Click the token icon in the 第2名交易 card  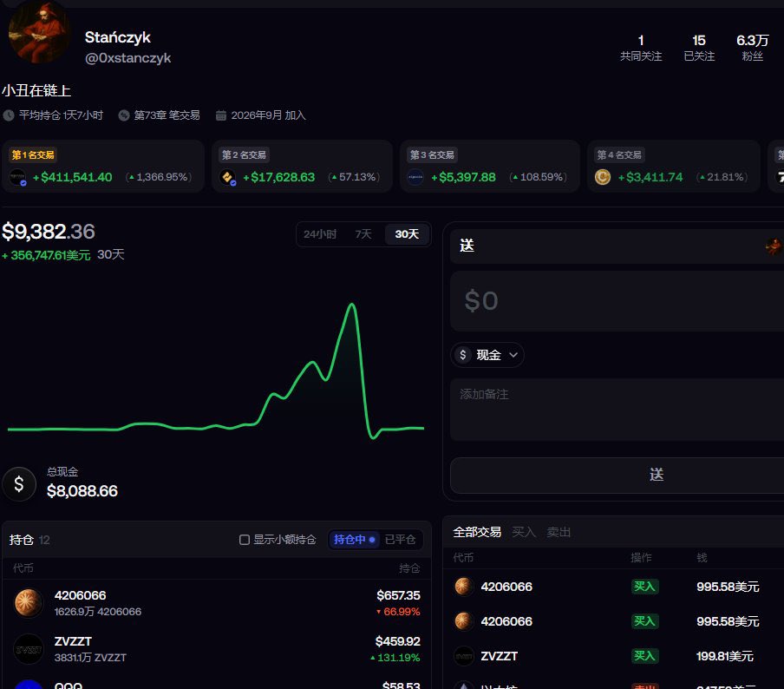point(227,177)
